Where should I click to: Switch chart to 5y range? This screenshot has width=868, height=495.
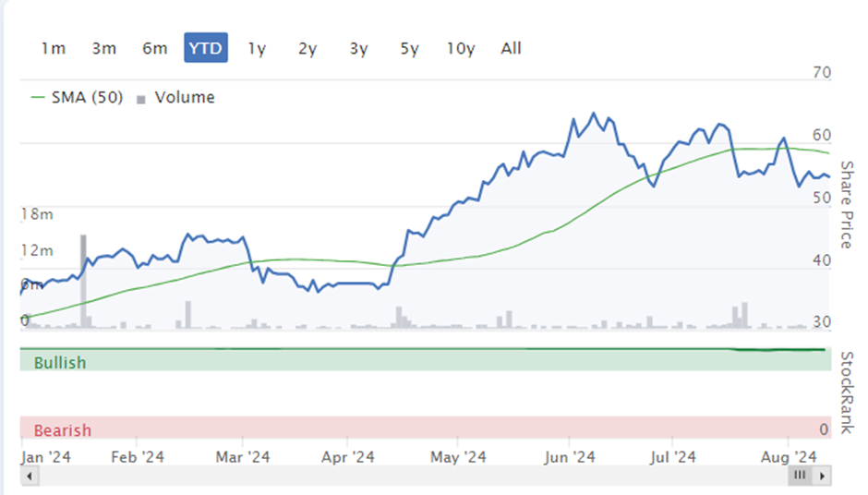point(410,48)
